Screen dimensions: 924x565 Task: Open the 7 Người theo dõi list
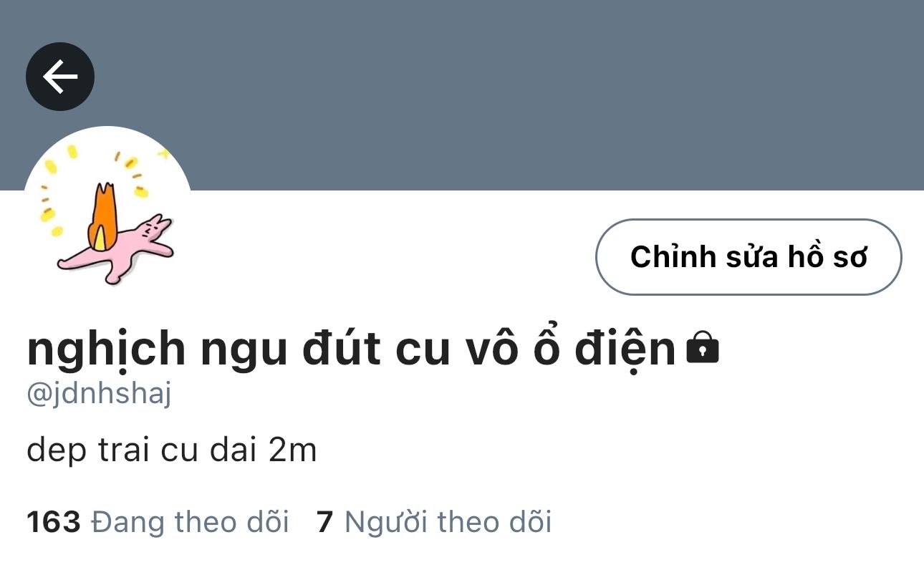pos(434,522)
